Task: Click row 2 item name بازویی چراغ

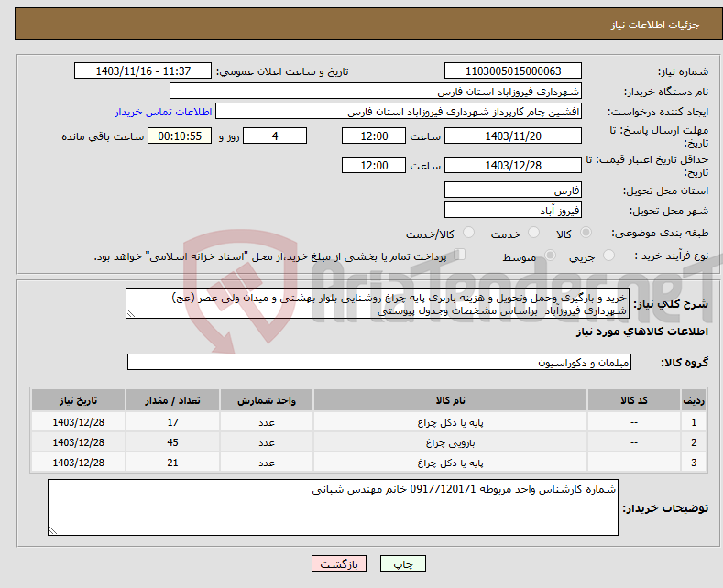Action: (450, 443)
